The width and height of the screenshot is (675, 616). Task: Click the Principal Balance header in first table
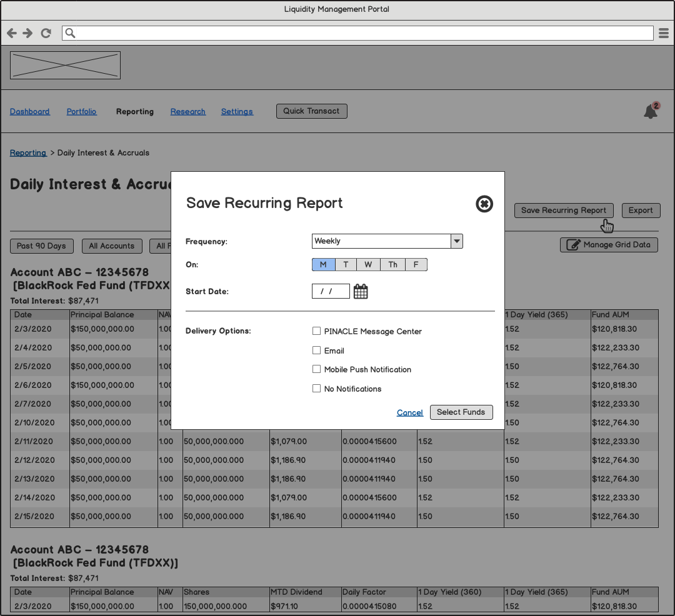point(114,314)
